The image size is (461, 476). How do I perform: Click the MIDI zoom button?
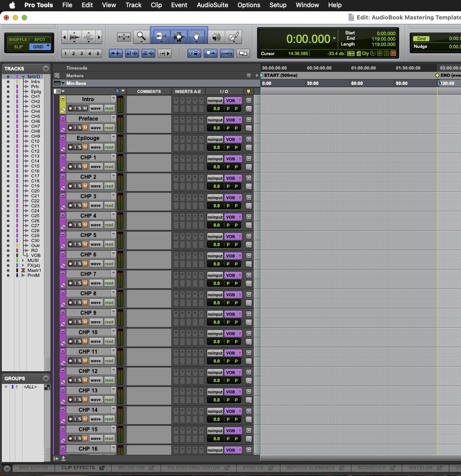[88, 37]
